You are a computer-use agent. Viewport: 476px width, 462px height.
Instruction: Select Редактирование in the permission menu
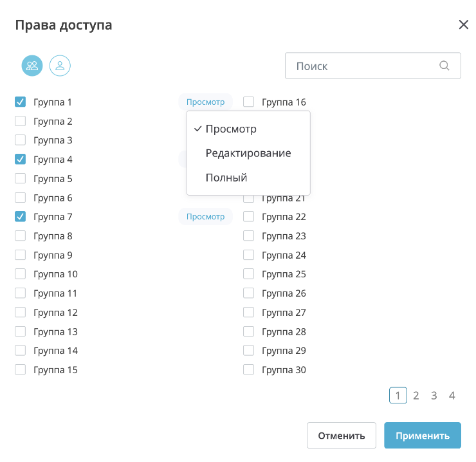(248, 153)
